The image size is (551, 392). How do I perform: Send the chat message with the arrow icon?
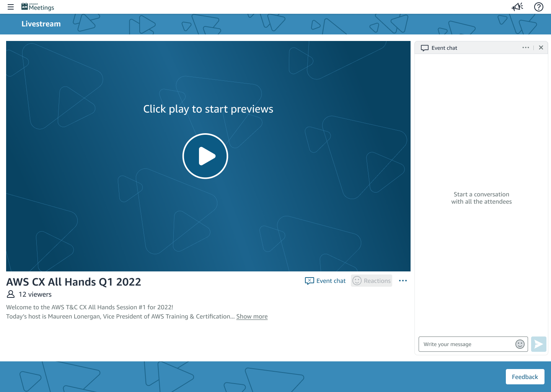click(x=538, y=344)
